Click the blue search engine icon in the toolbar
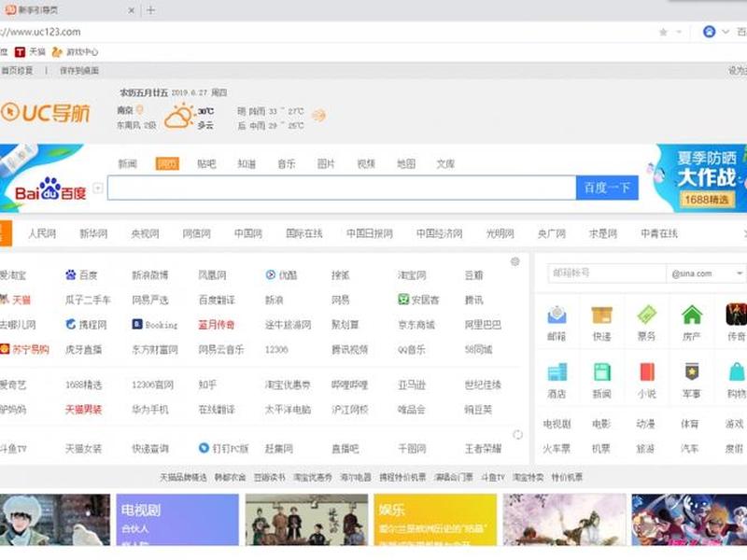This screenshot has width=747, height=560. 709,32
